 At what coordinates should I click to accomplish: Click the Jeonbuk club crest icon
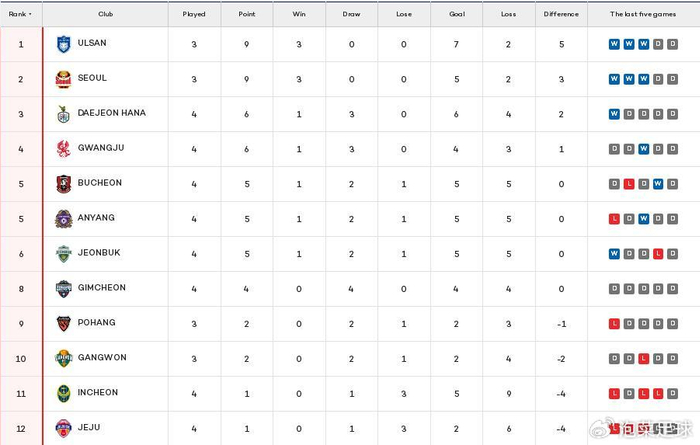pyautogui.click(x=63, y=254)
